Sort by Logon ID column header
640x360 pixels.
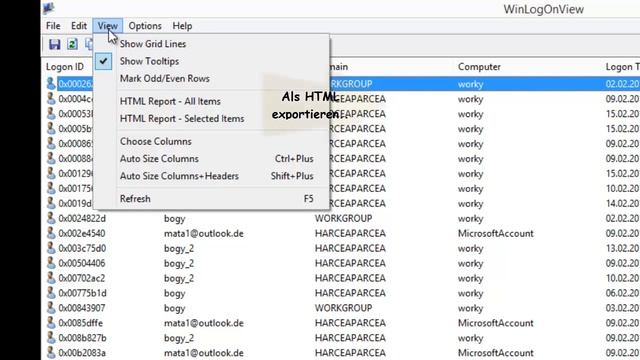[65, 67]
